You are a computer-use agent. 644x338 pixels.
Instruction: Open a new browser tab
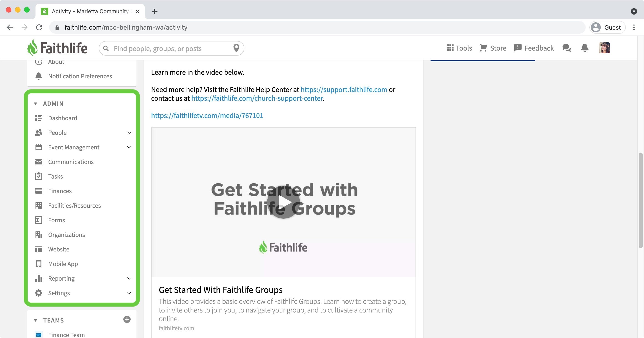pos(155,11)
